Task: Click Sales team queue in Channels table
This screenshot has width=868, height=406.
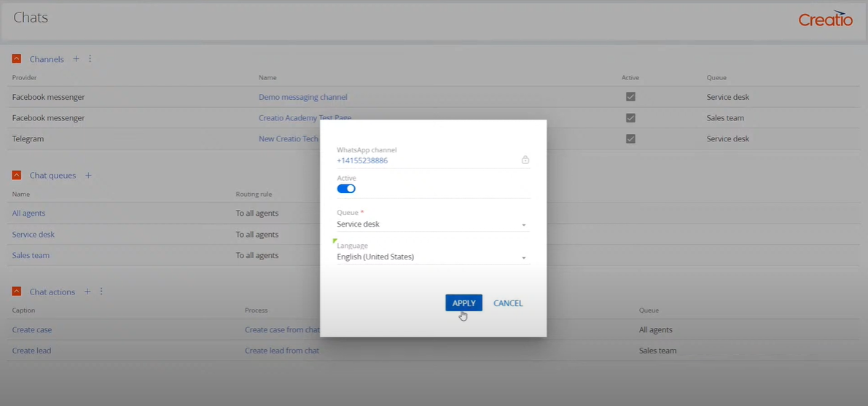Action: 725,118
